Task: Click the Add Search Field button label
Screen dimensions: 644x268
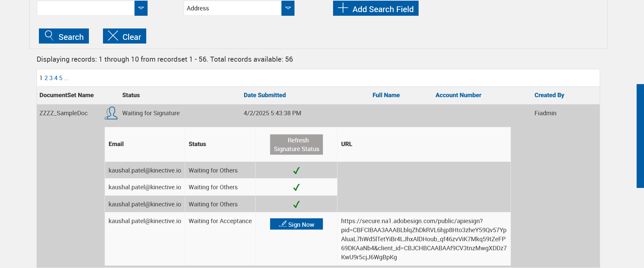Action: pos(383,9)
